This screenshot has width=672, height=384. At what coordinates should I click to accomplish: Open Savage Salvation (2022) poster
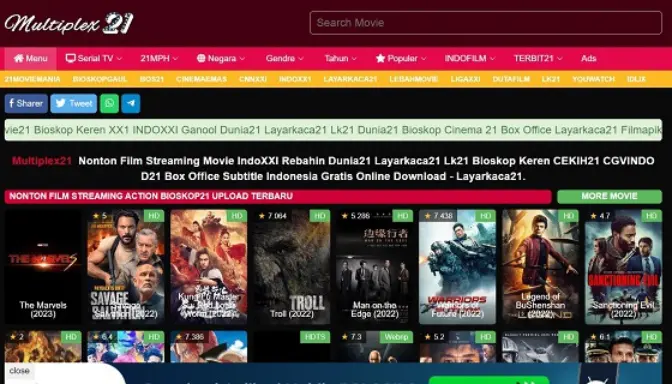tap(126, 267)
